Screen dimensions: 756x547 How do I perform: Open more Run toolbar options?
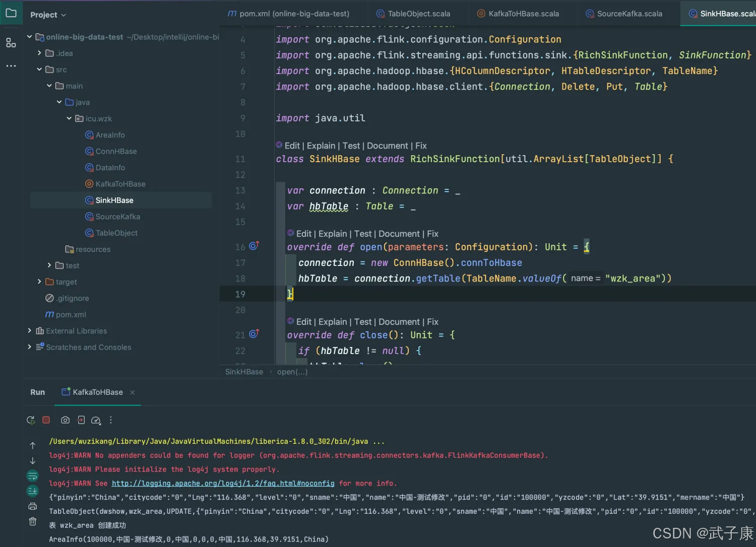coord(111,420)
